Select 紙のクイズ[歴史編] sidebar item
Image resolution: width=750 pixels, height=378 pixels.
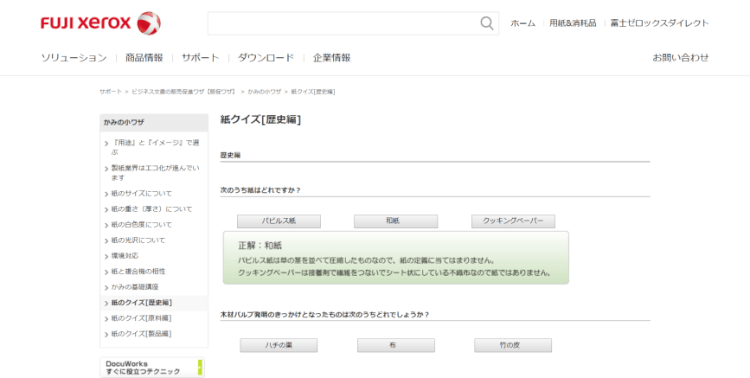(141, 302)
